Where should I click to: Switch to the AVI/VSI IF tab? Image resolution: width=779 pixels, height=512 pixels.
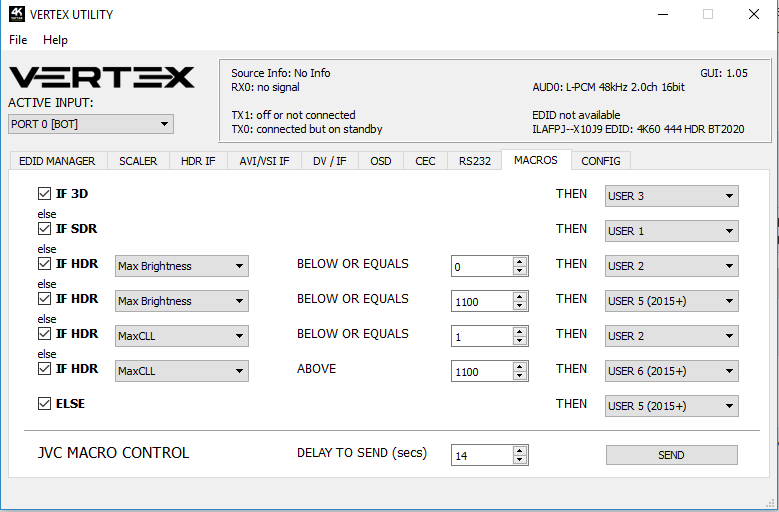(x=264, y=161)
